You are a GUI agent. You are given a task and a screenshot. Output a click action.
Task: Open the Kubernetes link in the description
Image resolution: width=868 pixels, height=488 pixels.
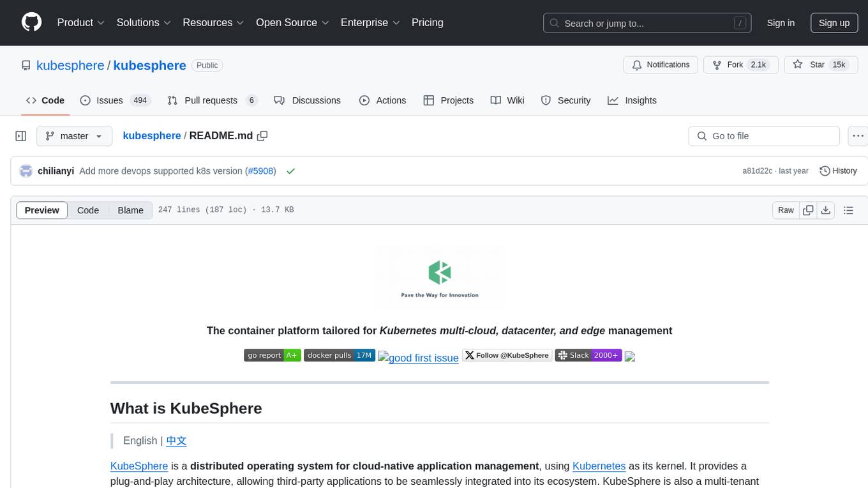pos(599,466)
